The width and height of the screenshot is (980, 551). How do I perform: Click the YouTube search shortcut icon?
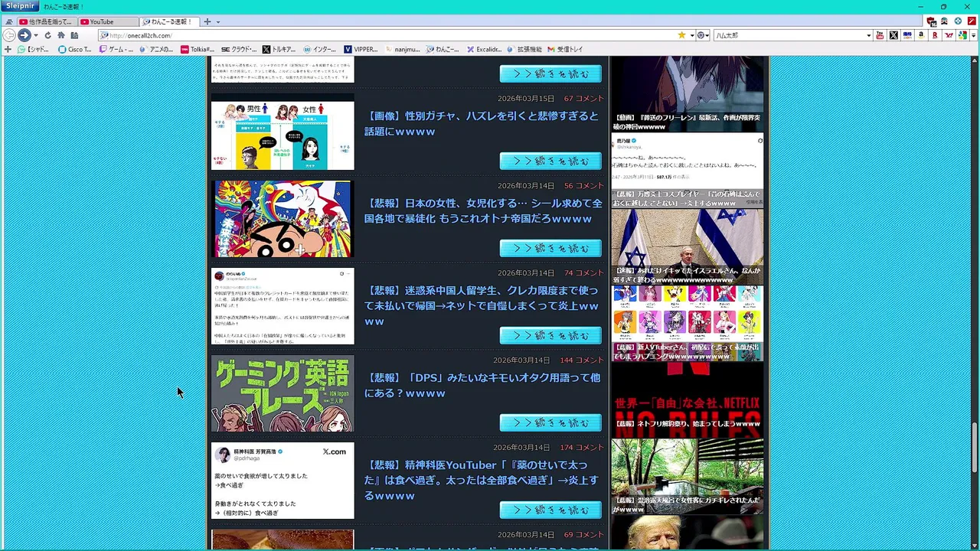(x=880, y=35)
